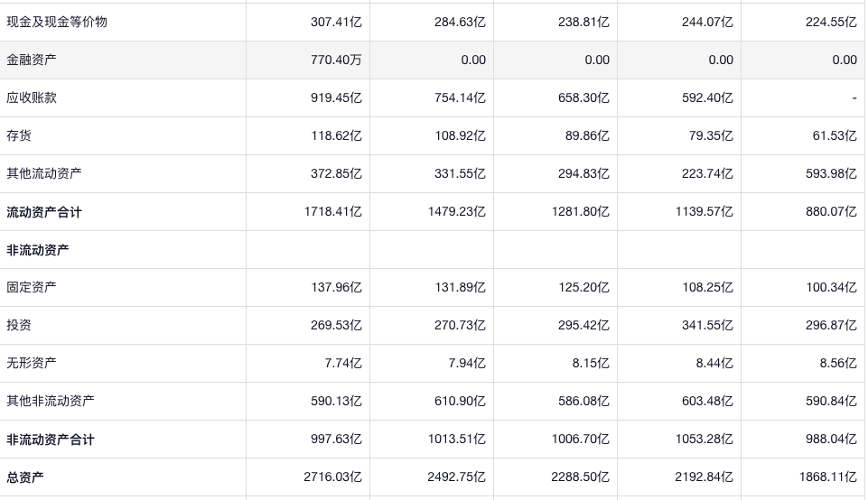Image resolution: width=868 pixels, height=500 pixels.
Task: Click the 919.45亿 receivables cell
Action: [x=336, y=97]
